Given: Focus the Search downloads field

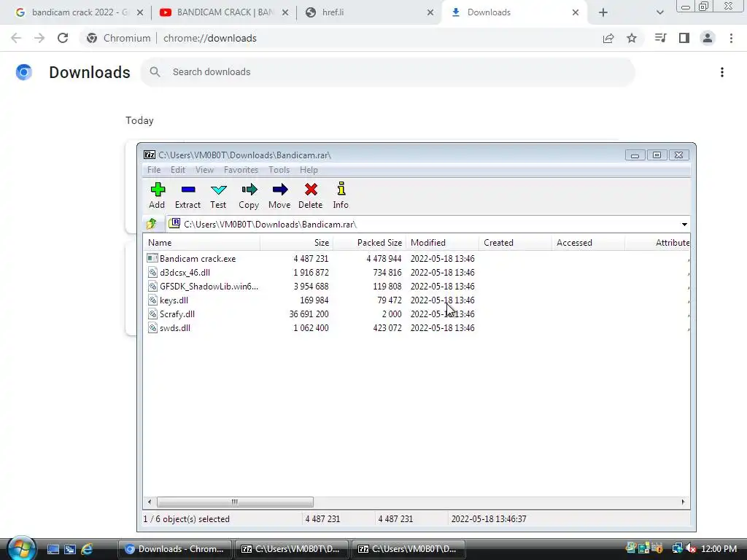Looking at the screenshot, I should [388, 72].
